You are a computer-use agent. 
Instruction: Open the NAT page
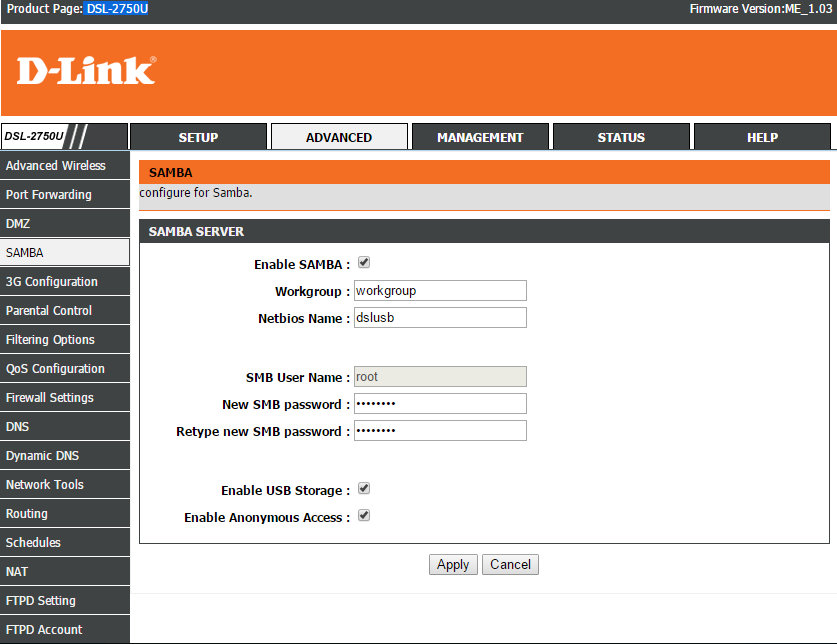(65, 571)
